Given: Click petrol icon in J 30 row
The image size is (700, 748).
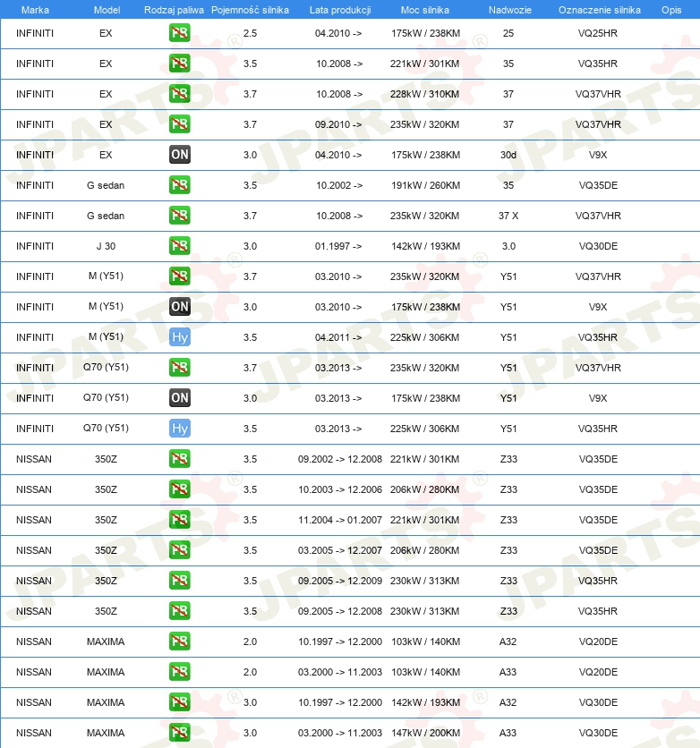Looking at the screenshot, I should click(179, 246).
